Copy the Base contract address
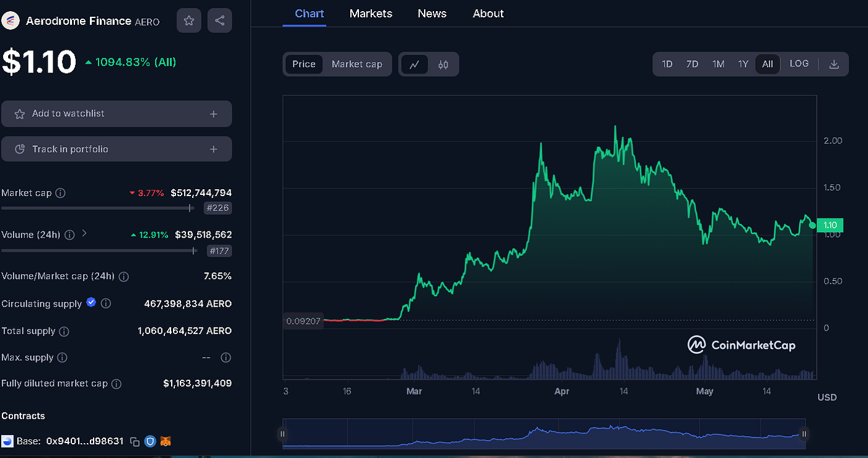Image resolution: width=868 pixels, height=458 pixels. (x=135, y=441)
